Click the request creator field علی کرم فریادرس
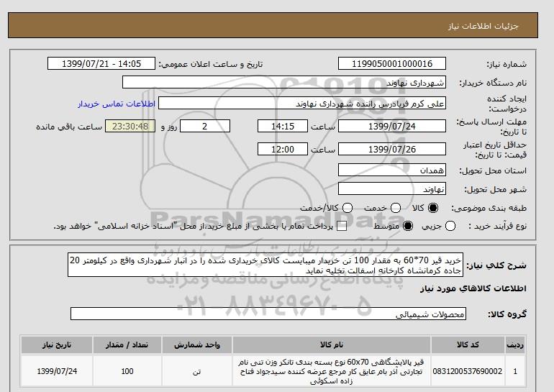Image resolution: width=554 pixels, height=392 pixels. pyautogui.click(x=301, y=104)
